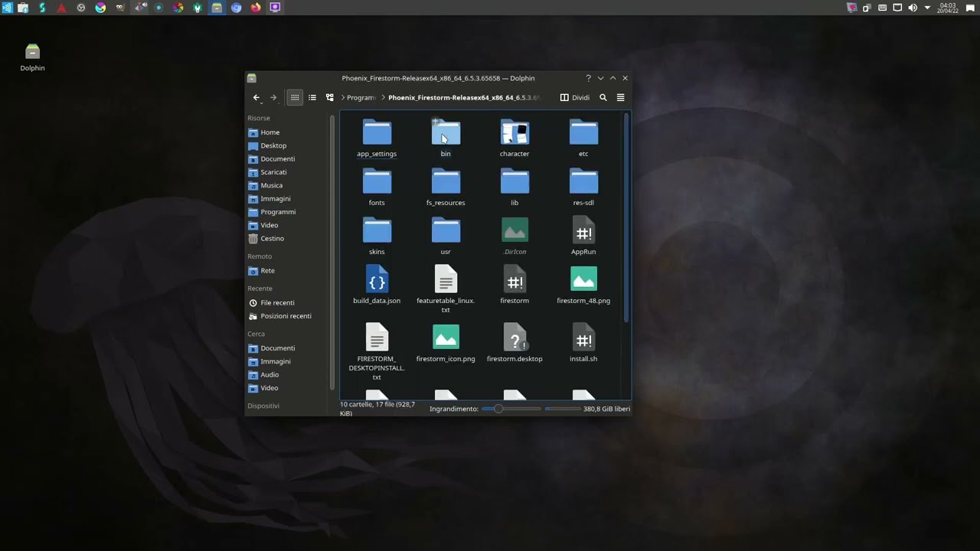The image size is (980, 551).
Task: Select the app_settings folder
Action: (377, 139)
